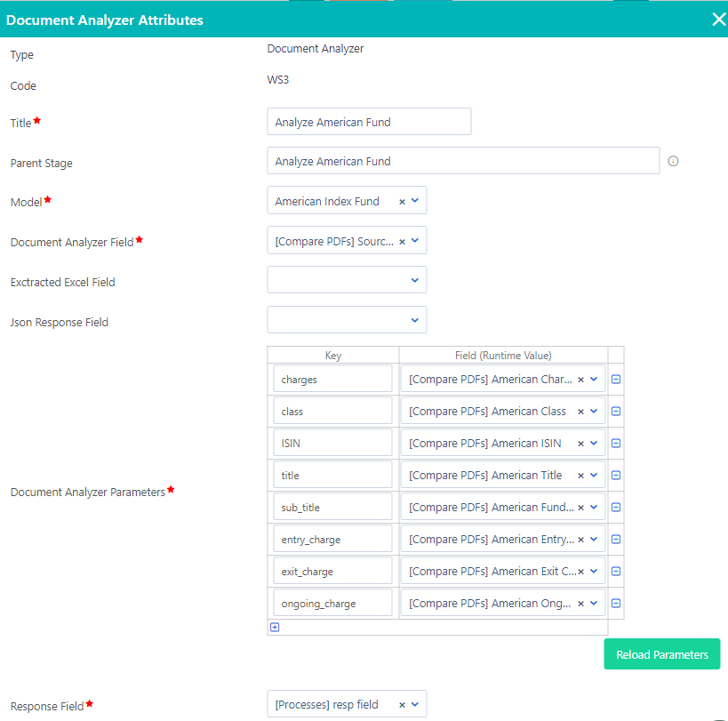Click the Title input field
This screenshot has height=721, width=728.
pyautogui.click(x=368, y=121)
